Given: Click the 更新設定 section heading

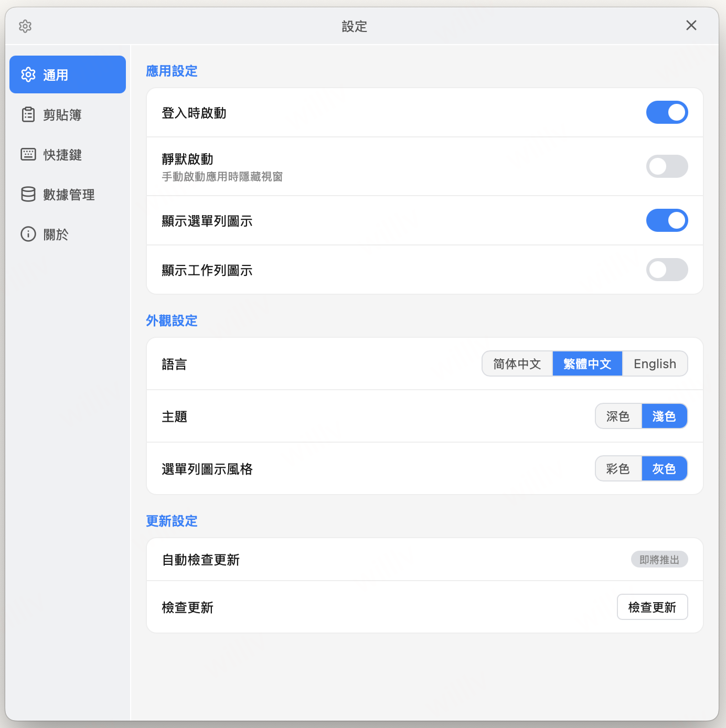Looking at the screenshot, I should point(172,521).
